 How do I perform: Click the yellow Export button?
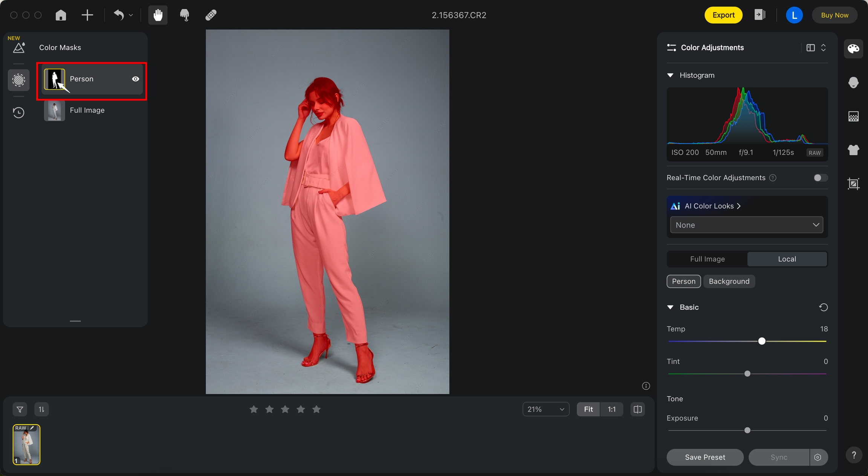(723, 15)
